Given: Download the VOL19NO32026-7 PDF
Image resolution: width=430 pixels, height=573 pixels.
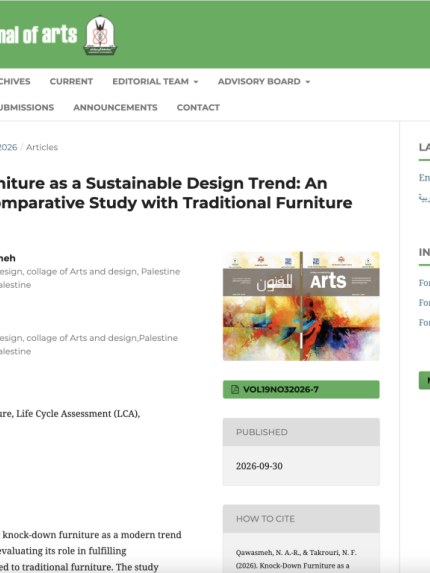Looking at the screenshot, I should pos(301,389).
